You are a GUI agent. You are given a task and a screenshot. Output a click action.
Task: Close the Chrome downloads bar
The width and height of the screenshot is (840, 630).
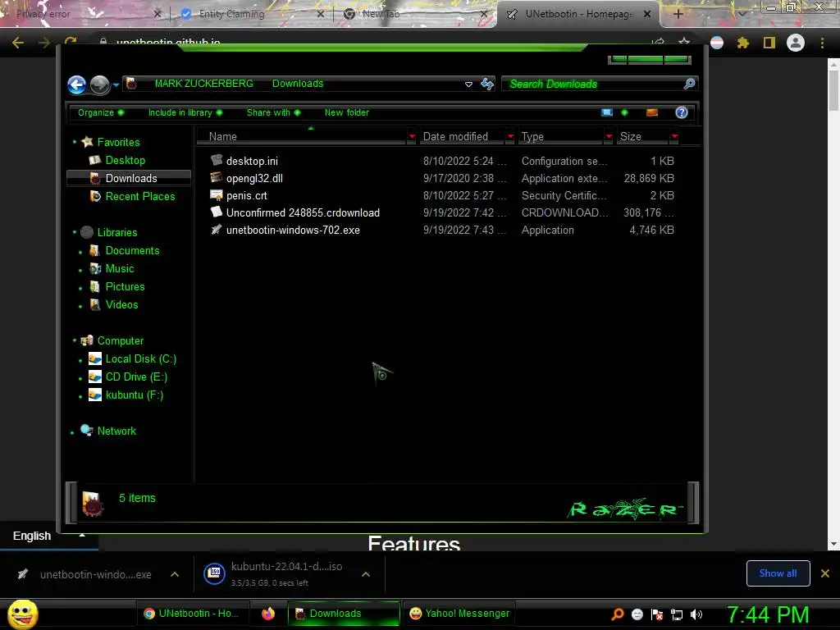[x=825, y=573]
